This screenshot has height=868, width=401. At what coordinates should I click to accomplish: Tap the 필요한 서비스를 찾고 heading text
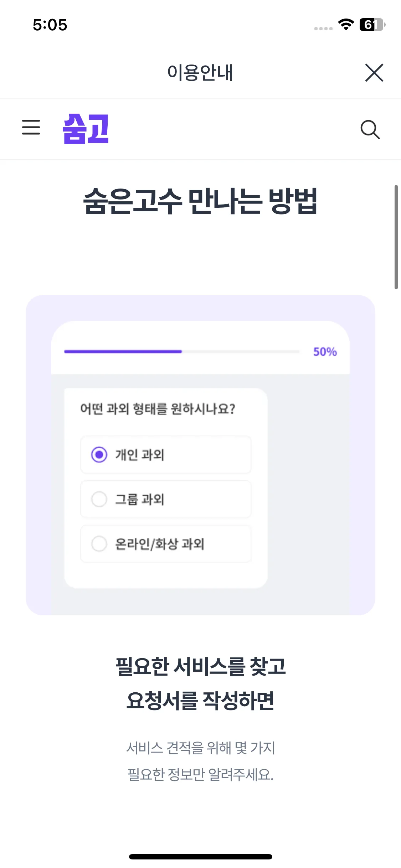point(200,666)
